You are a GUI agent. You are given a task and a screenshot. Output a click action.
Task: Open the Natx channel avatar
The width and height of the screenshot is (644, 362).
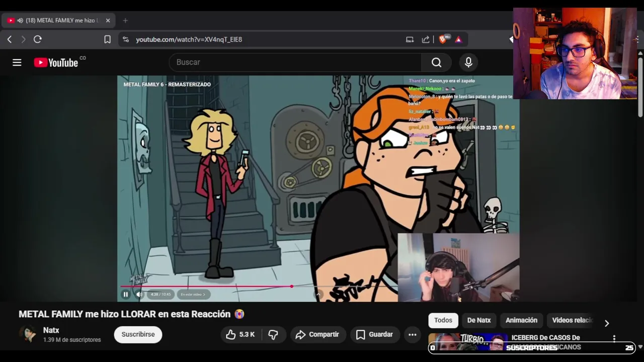28,334
